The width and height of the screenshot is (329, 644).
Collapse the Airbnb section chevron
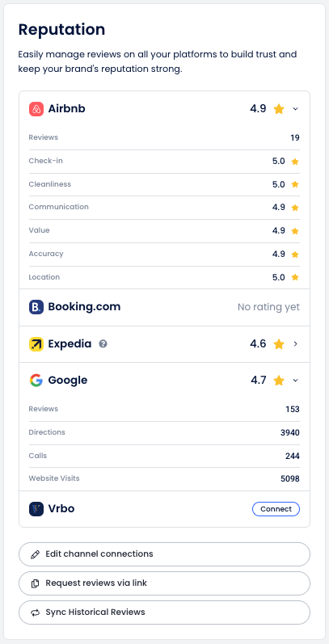(x=295, y=109)
